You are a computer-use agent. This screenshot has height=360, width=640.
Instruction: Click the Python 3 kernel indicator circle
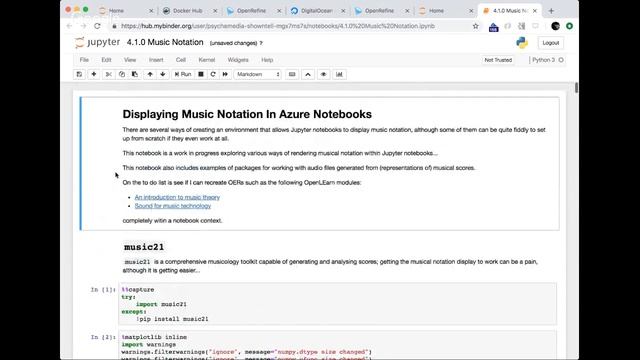pos(561,60)
